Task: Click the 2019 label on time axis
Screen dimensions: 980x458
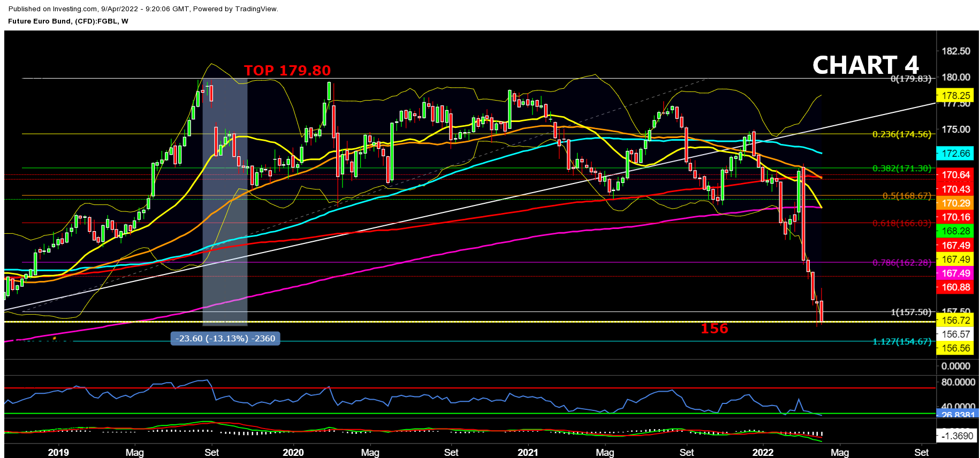Action: click(58, 453)
